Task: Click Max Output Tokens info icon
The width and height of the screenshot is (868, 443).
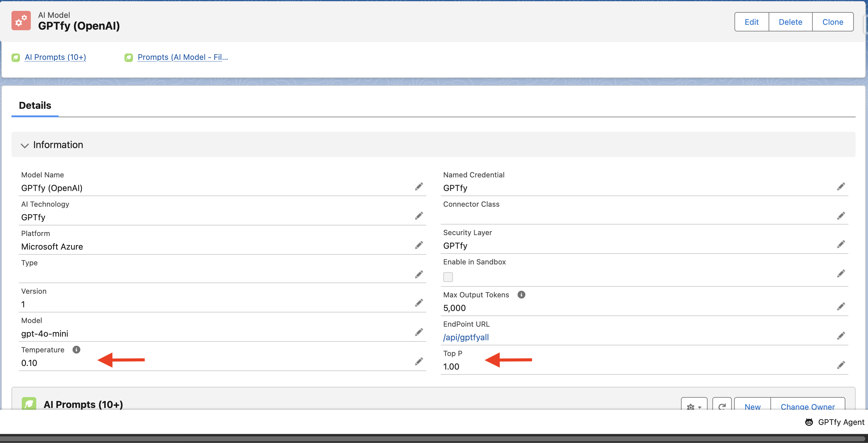Action: (521, 295)
